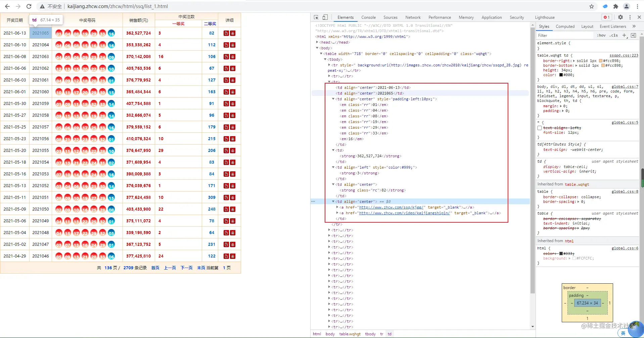Click the 二等奖 column header

tap(210, 24)
